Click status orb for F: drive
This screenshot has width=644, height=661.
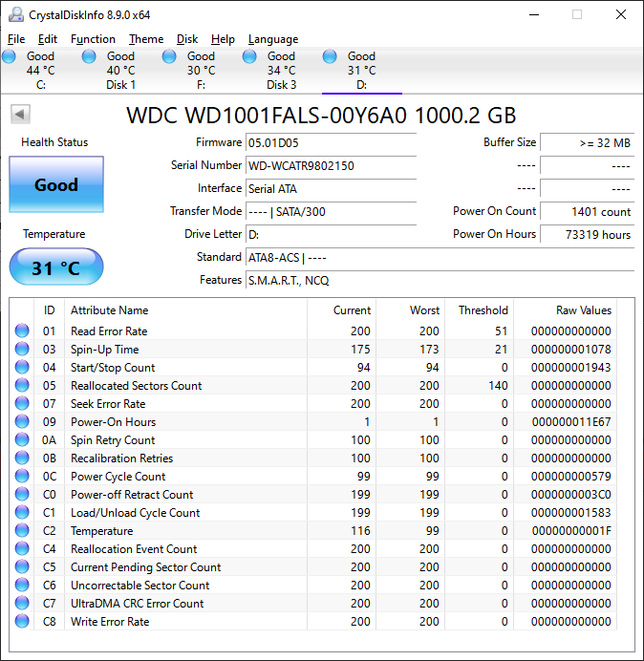(169, 56)
